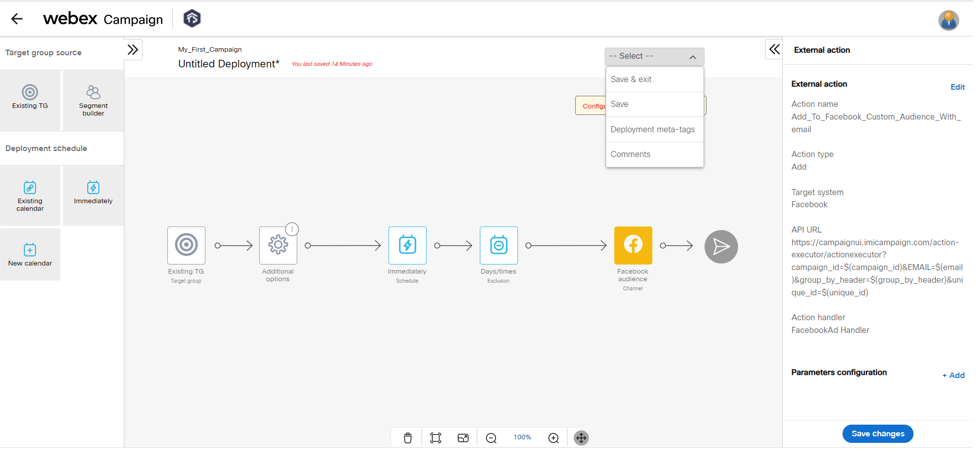Click + Add under Parameters configuration
The height and width of the screenshot is (452, 980).
tap(953, 375)
